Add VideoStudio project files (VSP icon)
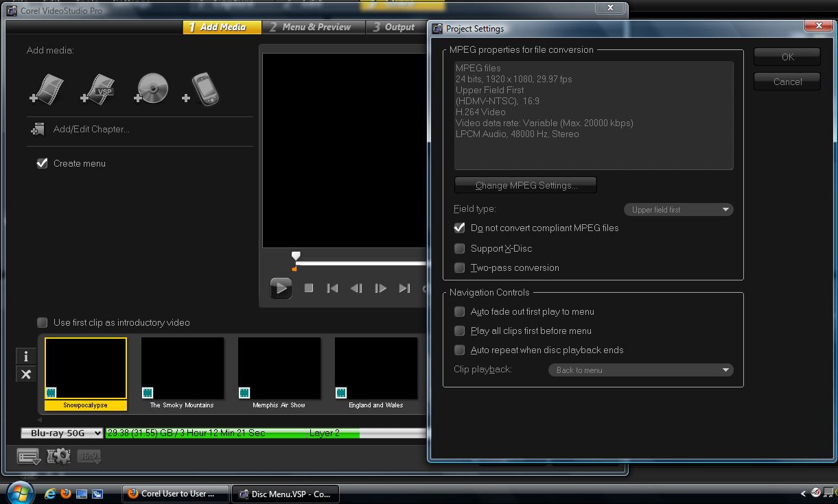838x504 pixels. [x=97, y=89]
